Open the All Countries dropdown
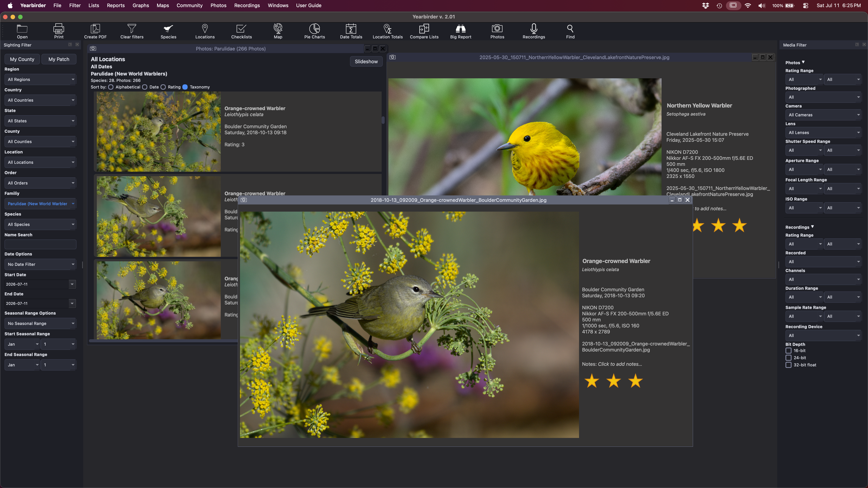This screenshot has height=488, width=868. (40, 100)
